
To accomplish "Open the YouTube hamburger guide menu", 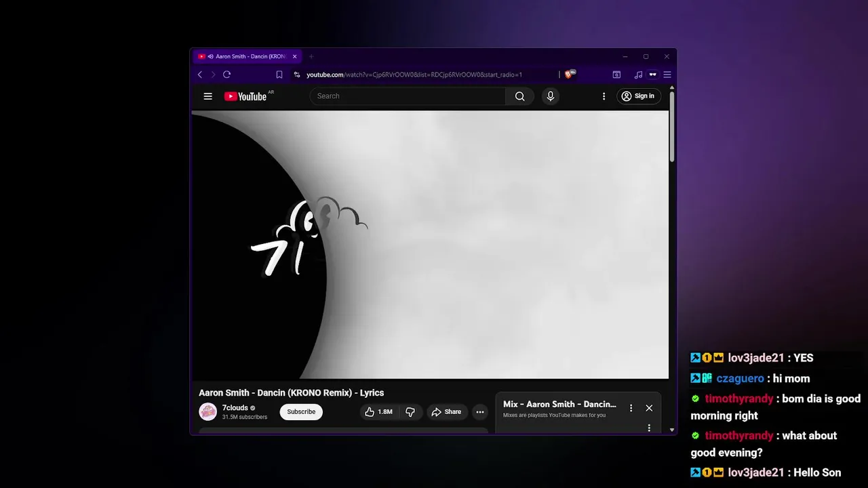I will (208, 96).
